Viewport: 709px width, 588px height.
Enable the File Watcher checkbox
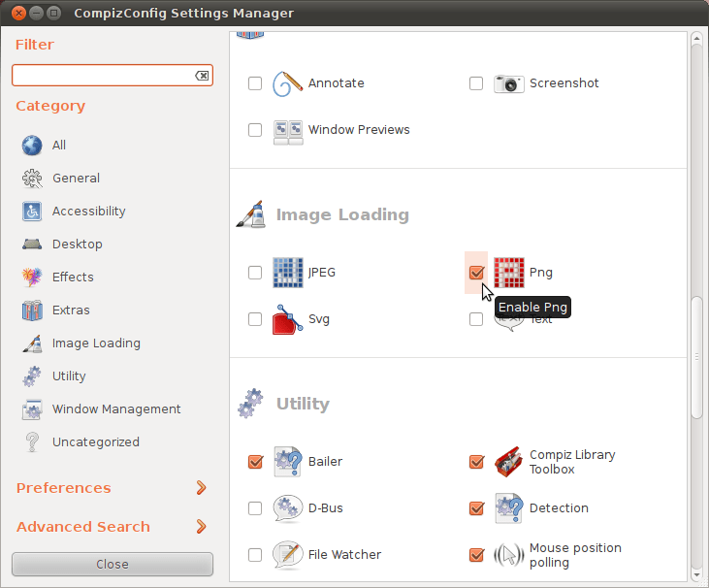255,555
